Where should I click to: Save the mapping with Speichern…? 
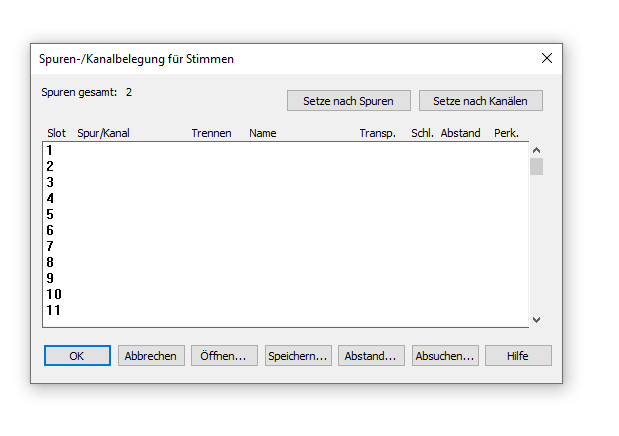[298, 356]
